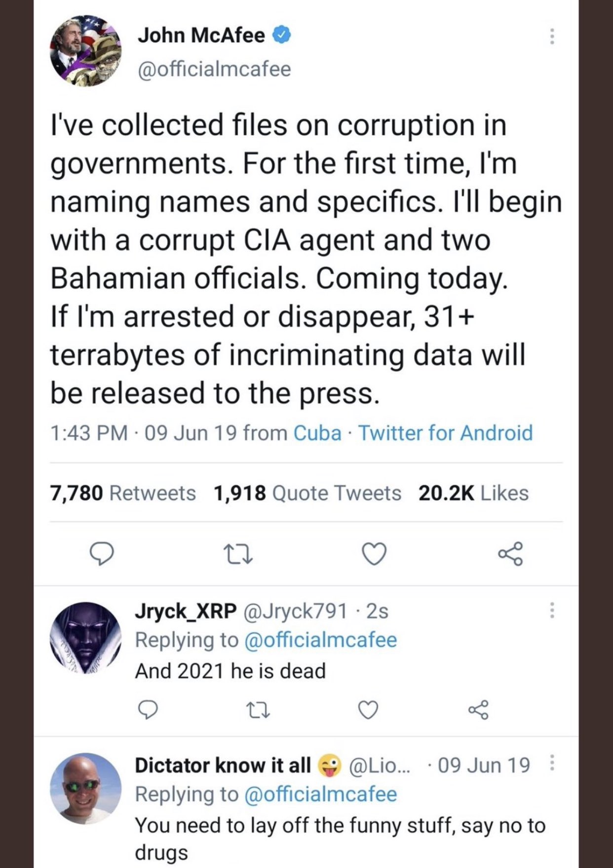View the list of 7,780 Retweets
The image size is (613, 868).
[x=123, y=493]
